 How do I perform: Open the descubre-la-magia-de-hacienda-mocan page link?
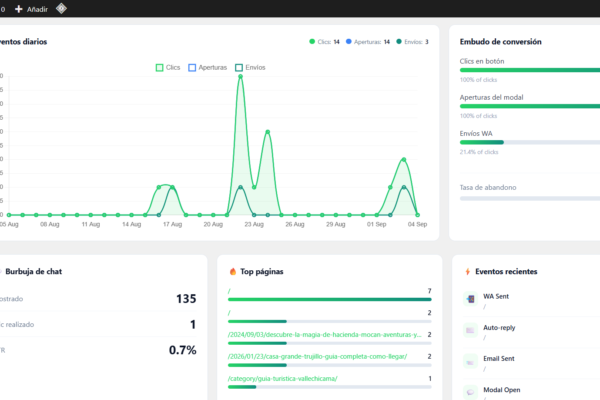click(x=324, y=335)
